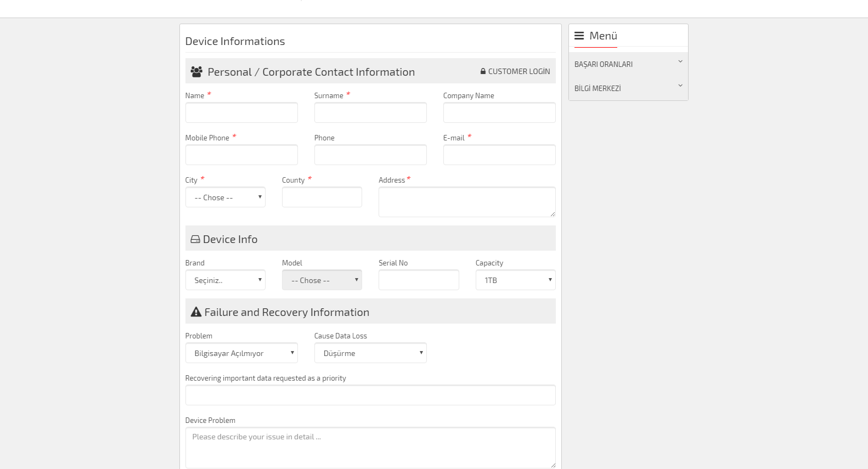Open the Brand dropdown showing Seçiniz
Viewport: 868px width, 469px height.
(x=225, y=280)
